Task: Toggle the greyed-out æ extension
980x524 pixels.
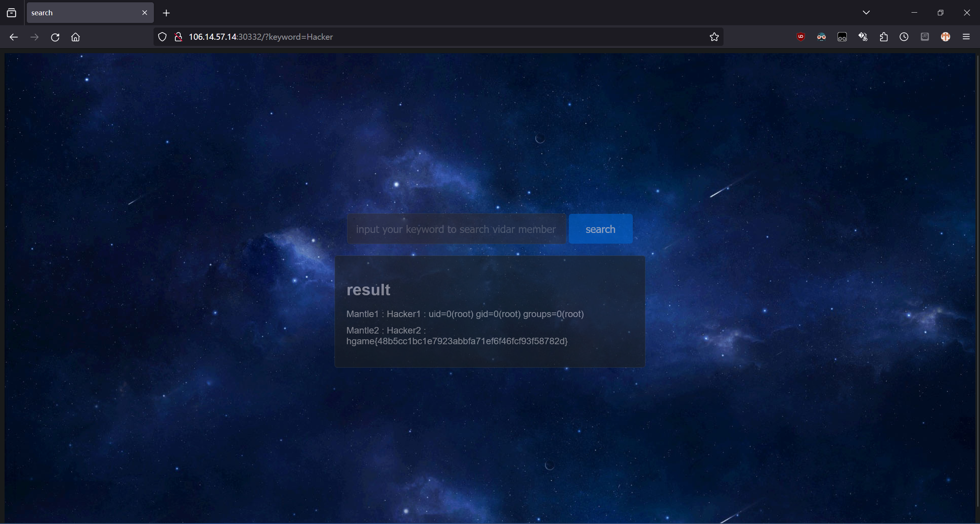Action: coord(924,37)
